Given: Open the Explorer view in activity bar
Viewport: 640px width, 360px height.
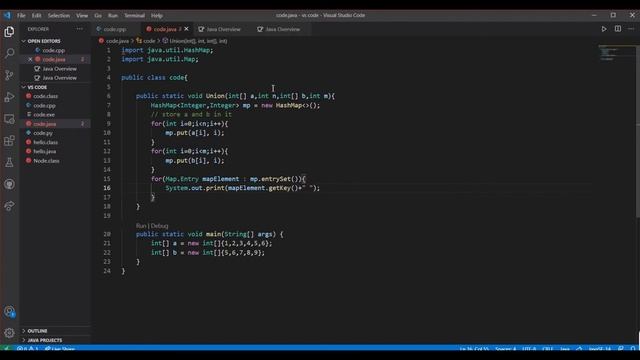Looking at the screenshot, I should (x=9, y=31).
